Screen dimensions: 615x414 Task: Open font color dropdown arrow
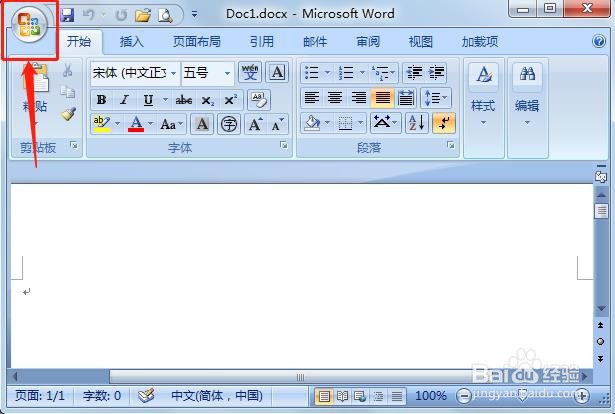click(151, 124)
